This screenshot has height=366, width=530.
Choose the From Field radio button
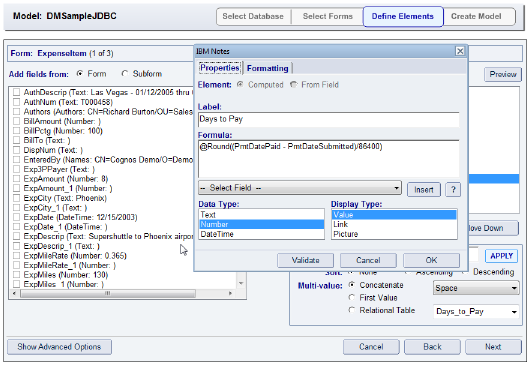click(x=293, y=84)
